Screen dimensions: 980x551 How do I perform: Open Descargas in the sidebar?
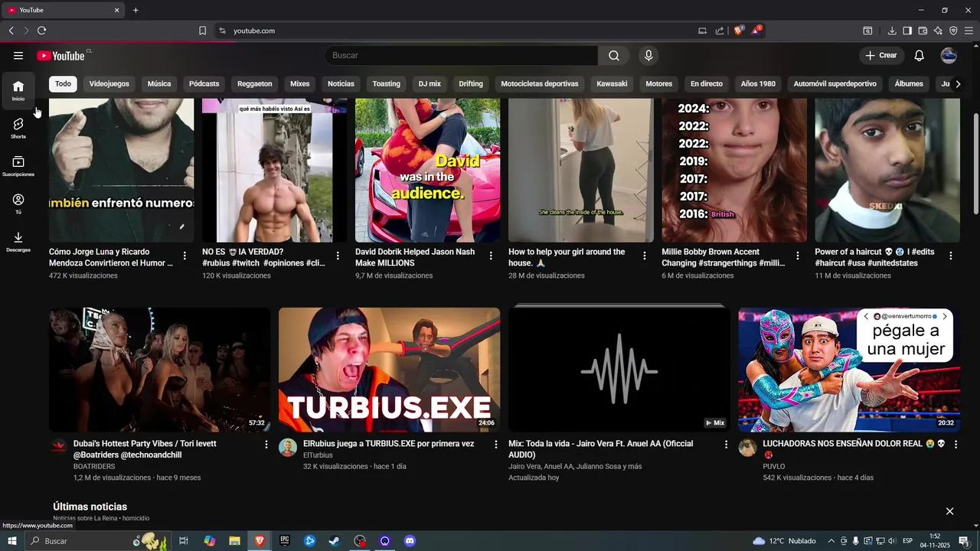click(x=18, y=242)
